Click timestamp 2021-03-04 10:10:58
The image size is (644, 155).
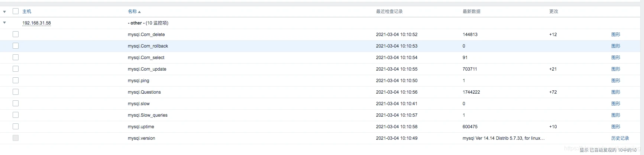[397, 127]
